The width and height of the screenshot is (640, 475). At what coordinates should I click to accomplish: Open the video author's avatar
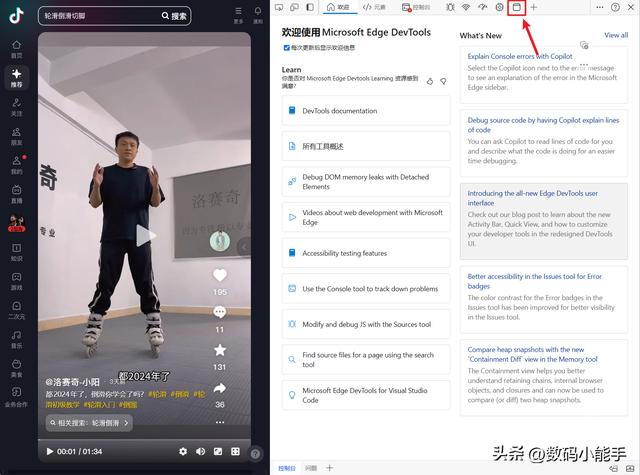click(220, 241)
